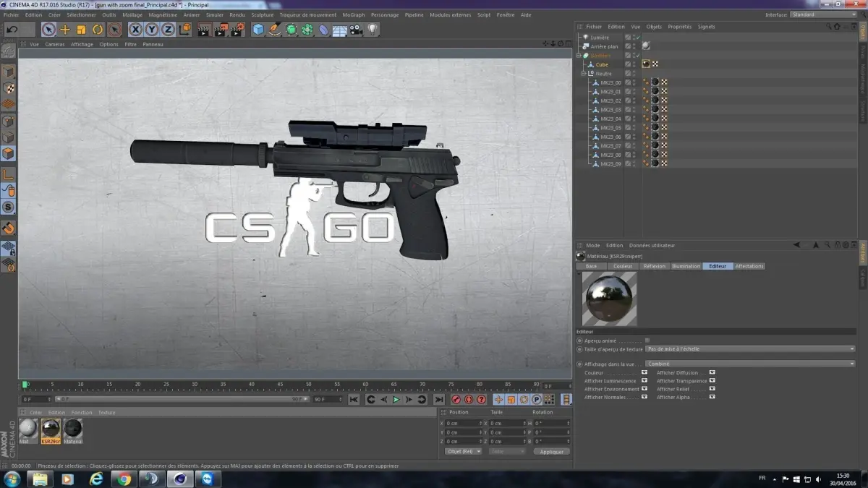This screenshot has height=488, width=868.
Task: Open the deformer capsule icon
Action: (x=323, y=30)
